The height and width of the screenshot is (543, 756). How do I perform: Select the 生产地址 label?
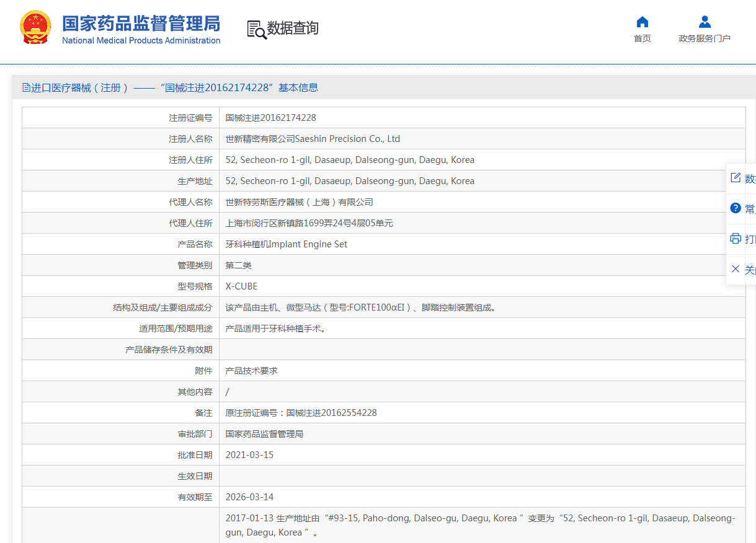195,181
